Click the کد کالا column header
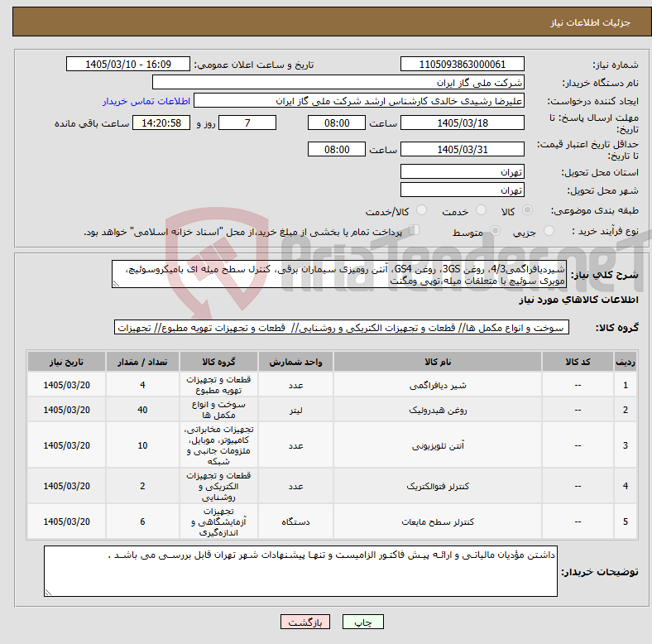 [578, 362]
